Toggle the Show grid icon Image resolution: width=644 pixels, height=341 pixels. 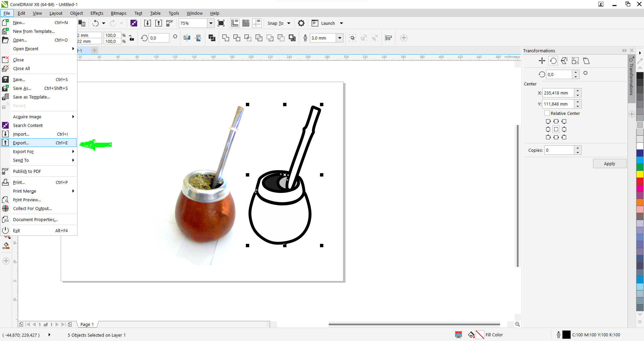click(246, 23)
